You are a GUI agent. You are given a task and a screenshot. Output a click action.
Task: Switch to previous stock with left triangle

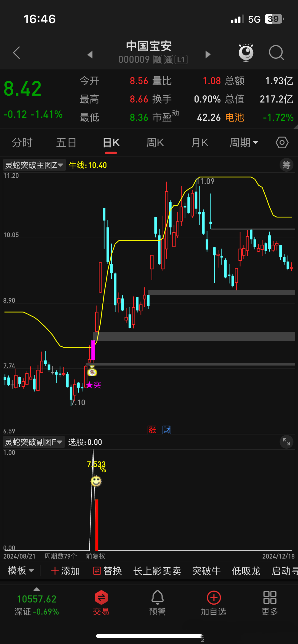point(90,55)
